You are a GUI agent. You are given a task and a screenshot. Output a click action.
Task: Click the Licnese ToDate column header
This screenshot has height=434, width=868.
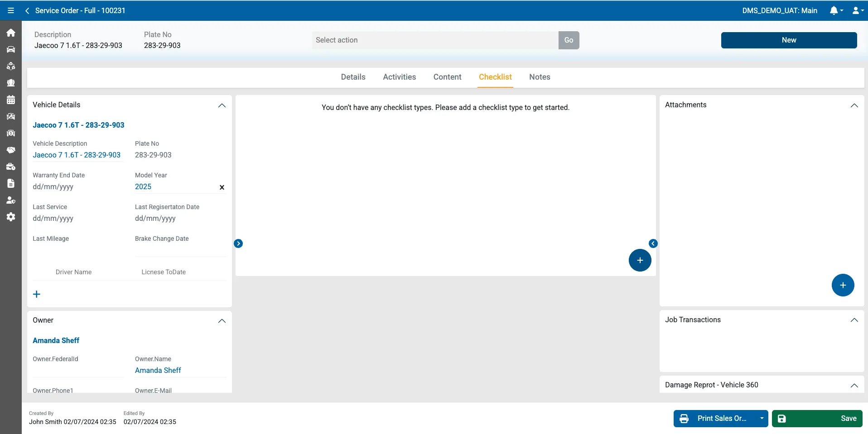coord(164,272)
